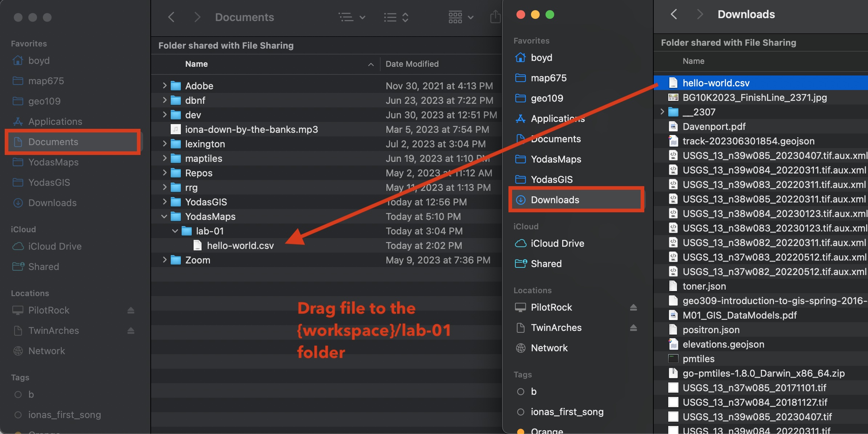Eject PilotRock in Downloads window sidebar
This screenshot has height=434, width=868.
click(633, 307)
